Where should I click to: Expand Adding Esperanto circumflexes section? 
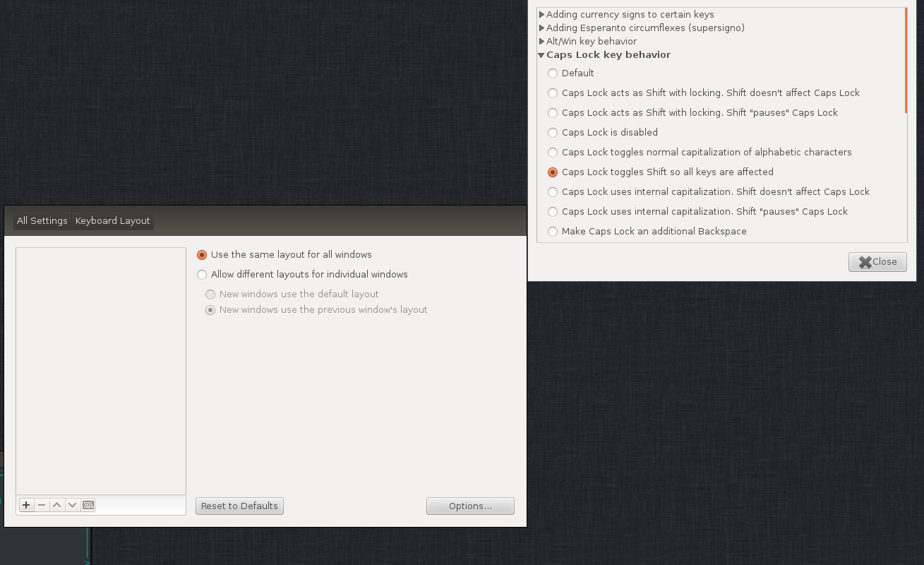click(542, 28)
